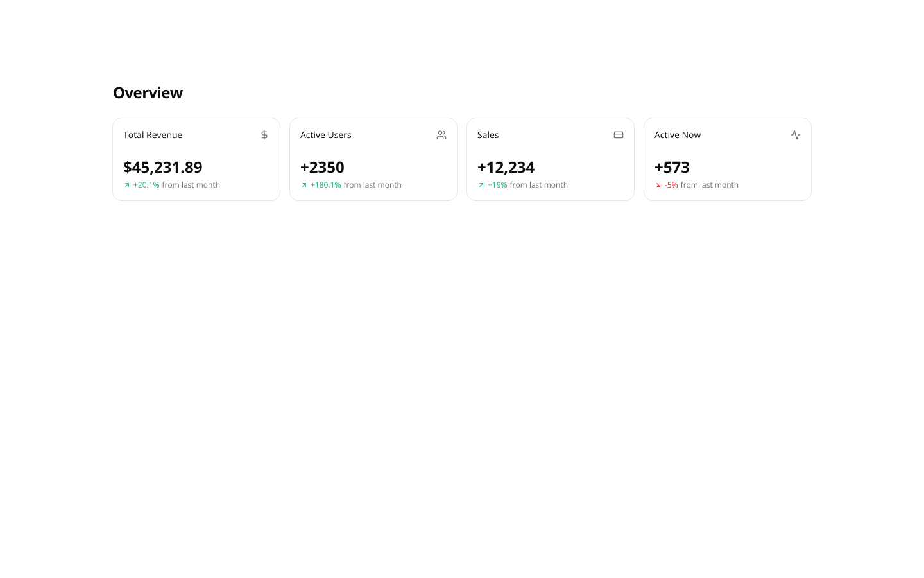The width and height of the screenshot is (924, 578).
Task: Select the +12,234 sales number
Action: pos(506,168)
